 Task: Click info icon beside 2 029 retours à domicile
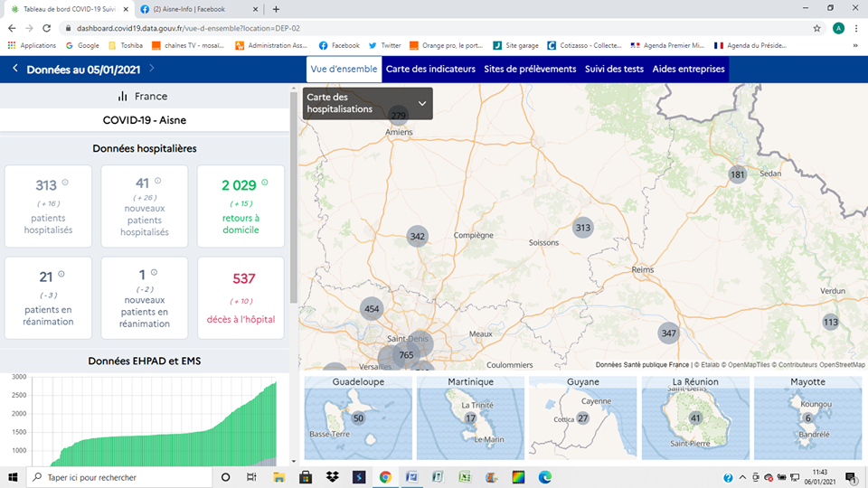click(x=265, y=183)
